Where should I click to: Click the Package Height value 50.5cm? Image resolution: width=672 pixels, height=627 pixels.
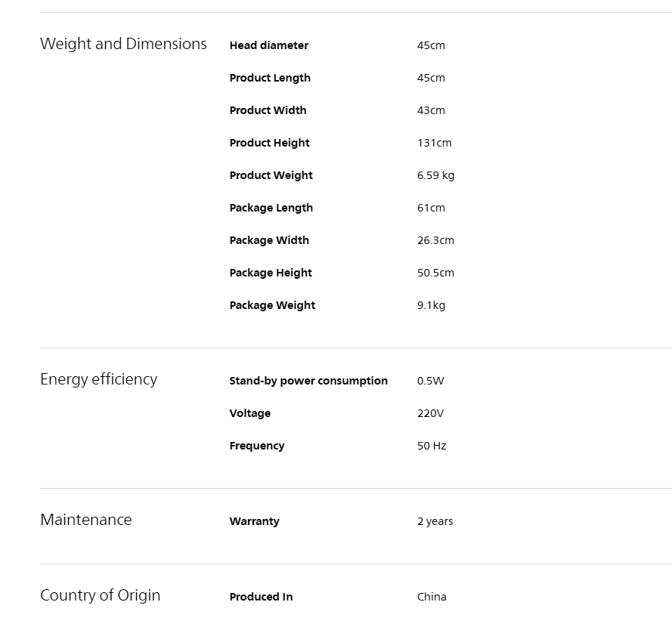435,273
